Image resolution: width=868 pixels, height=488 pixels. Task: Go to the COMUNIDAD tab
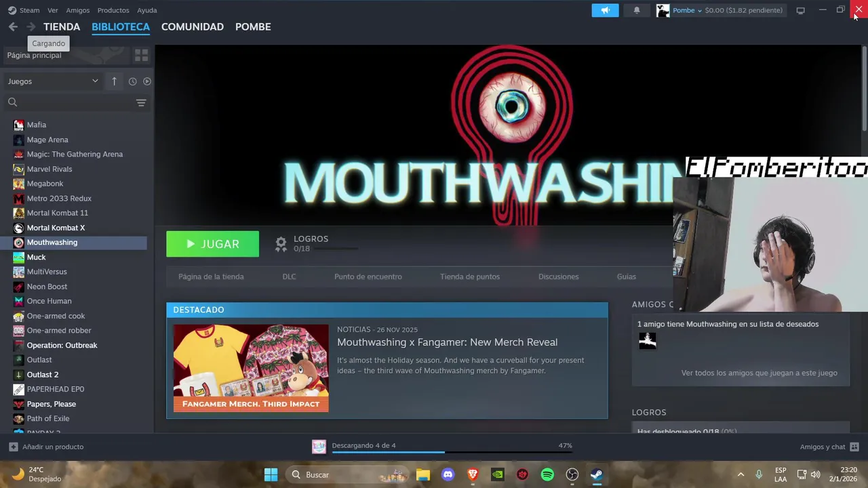pos(193,26)
